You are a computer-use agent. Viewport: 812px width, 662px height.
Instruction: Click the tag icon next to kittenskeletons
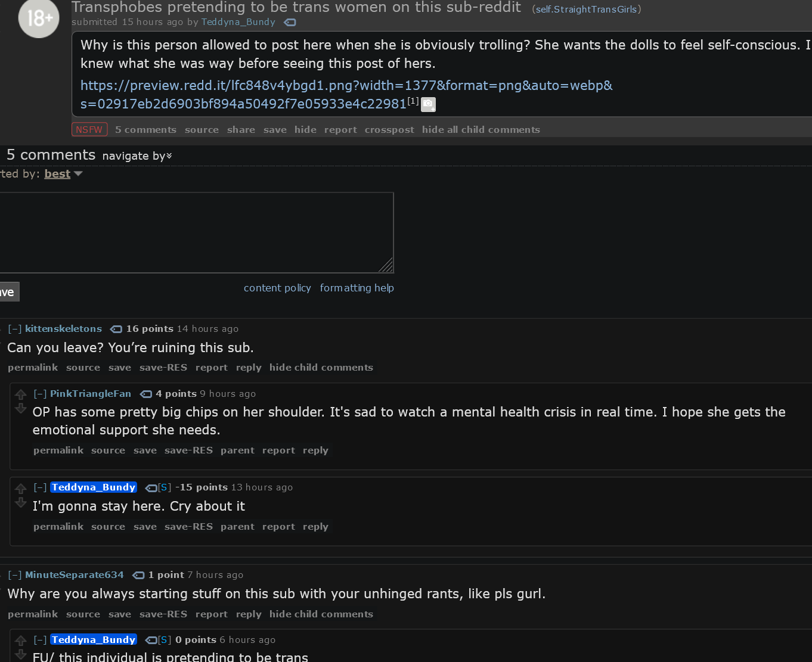(x=116, y=329)
